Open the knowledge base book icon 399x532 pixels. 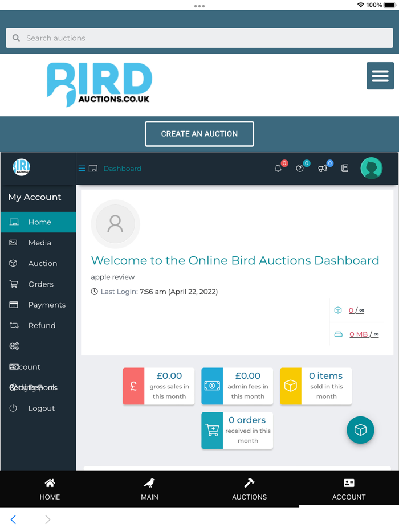(x=345, y=168)
